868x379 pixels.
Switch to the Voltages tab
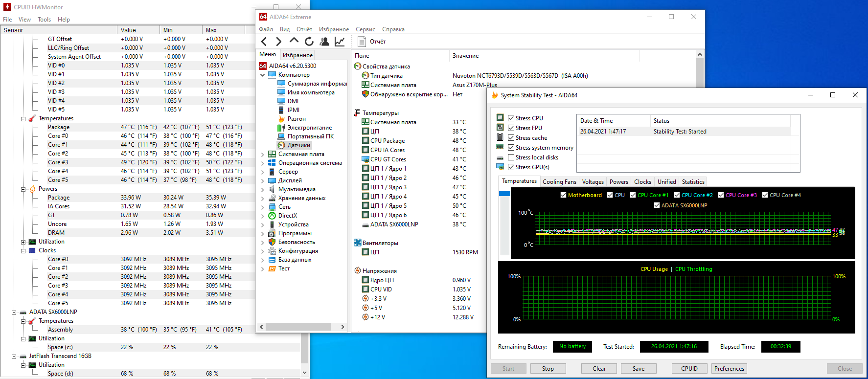click(x=593, y=181)
